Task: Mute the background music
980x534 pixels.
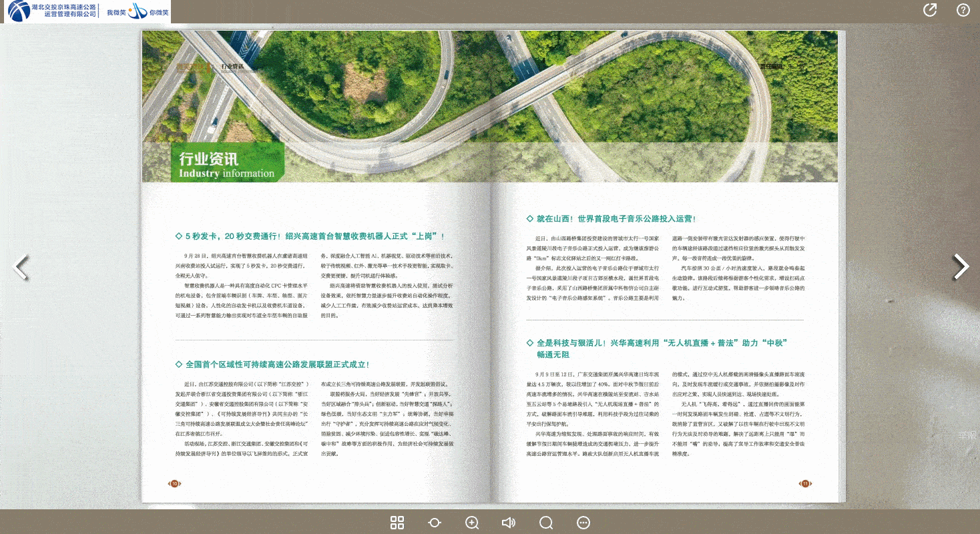Action: 508,523
